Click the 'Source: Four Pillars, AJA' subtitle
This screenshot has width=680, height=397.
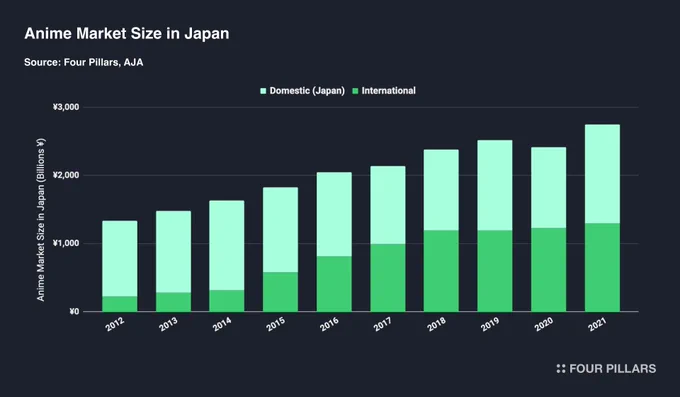[x=84, y=62]
